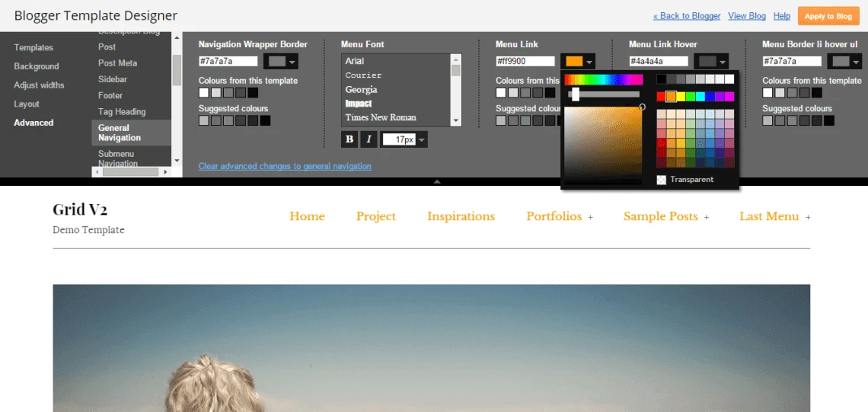Click the hue rainbow bar in colour picker

pyautogui.click(x=603, y=80)
